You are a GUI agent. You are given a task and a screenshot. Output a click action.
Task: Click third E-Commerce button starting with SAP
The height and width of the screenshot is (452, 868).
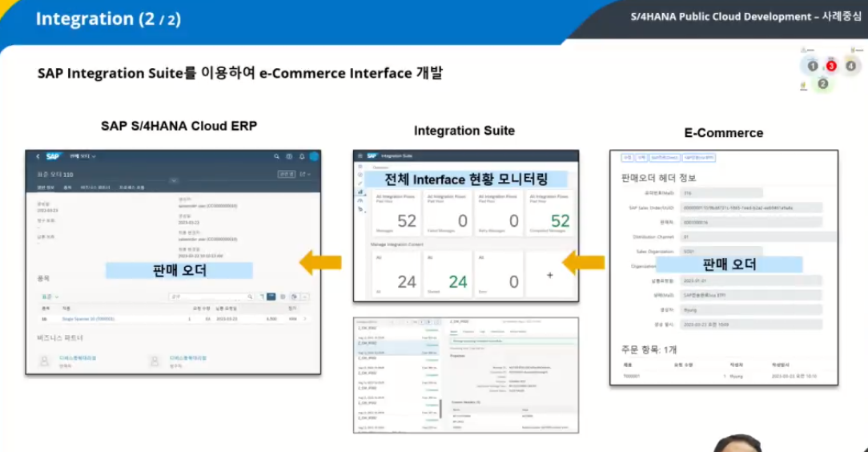665,158
